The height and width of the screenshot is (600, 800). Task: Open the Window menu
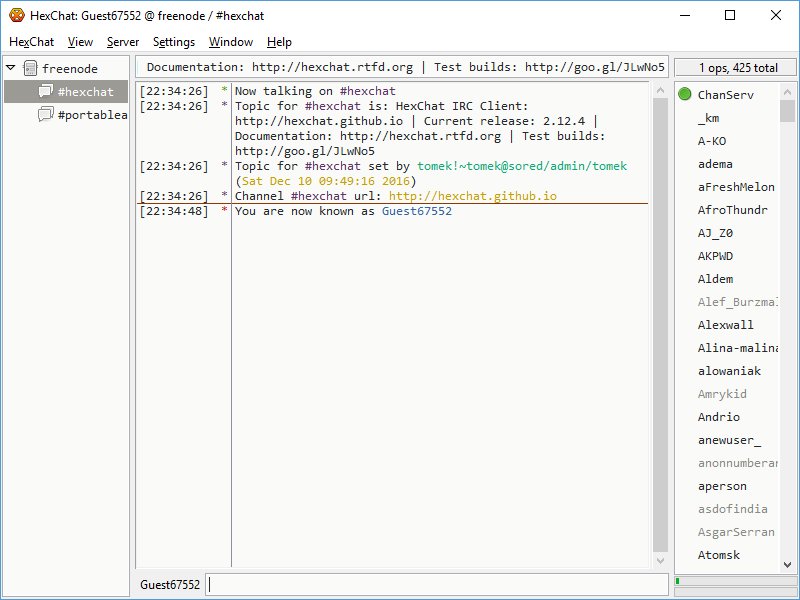click(231, 42)
